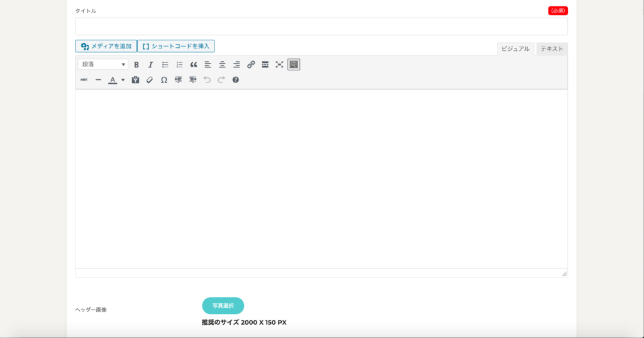This screenshot has width=644, height=338.
Task: Switch to the ビジュアル editor tab
Action: [516, 49]
